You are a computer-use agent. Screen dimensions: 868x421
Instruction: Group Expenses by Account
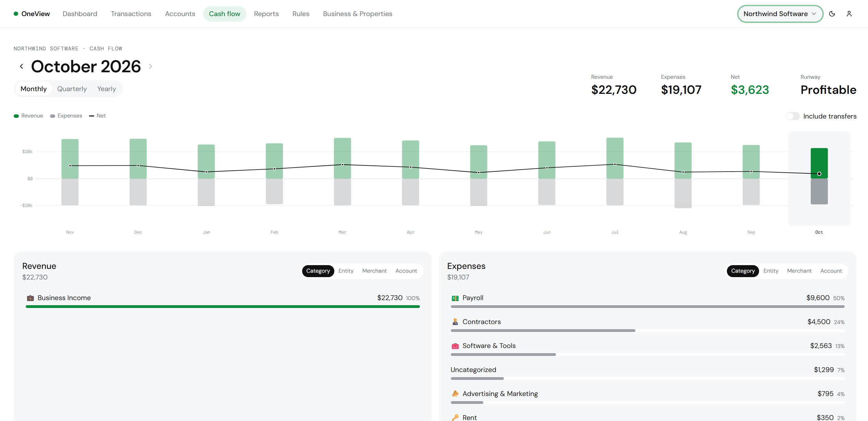click(831, 271)
